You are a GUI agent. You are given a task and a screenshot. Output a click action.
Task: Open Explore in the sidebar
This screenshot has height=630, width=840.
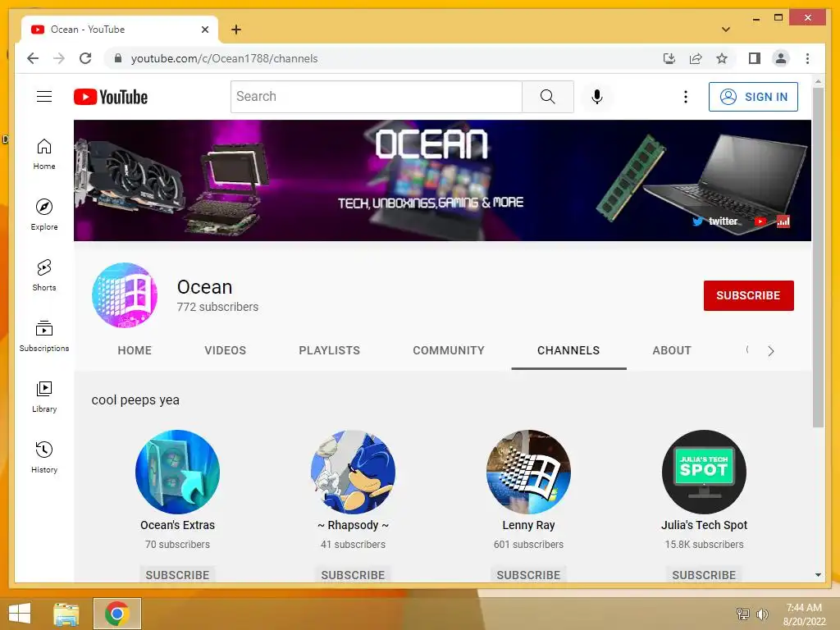(x=44, y=216)
